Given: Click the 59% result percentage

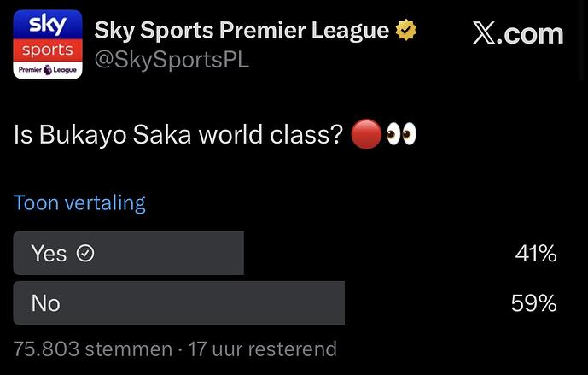Looking at the screenshot, I should pos(536,303).
